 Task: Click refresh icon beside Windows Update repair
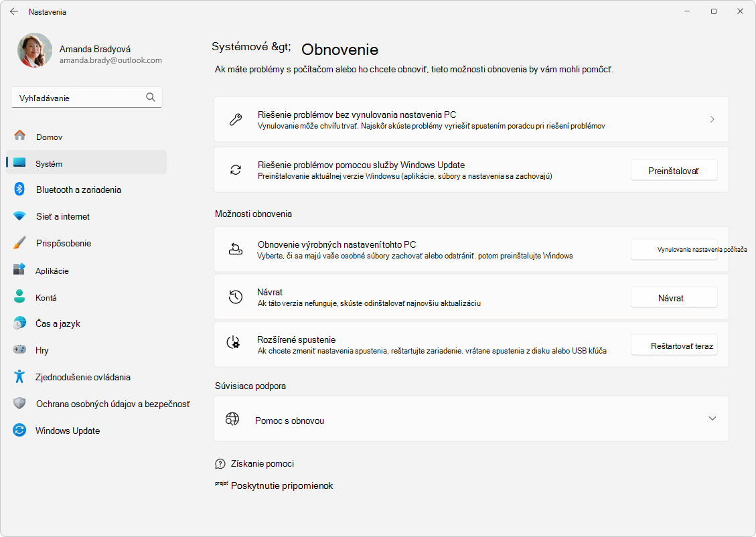pos(236,169)
